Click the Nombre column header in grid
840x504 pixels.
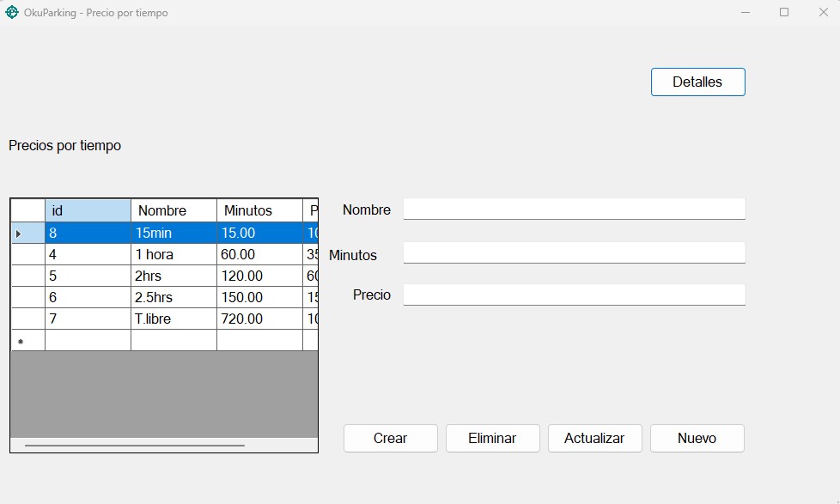point(173,210)
